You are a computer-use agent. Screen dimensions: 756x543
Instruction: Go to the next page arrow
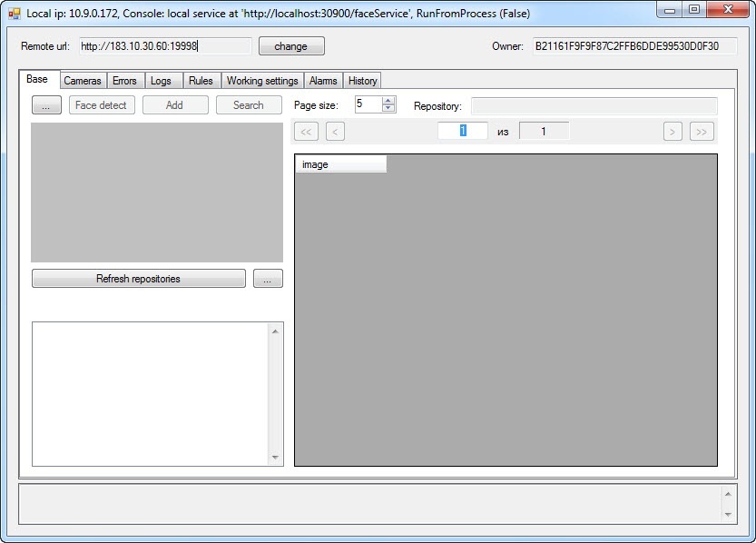(x=673, y=132)
